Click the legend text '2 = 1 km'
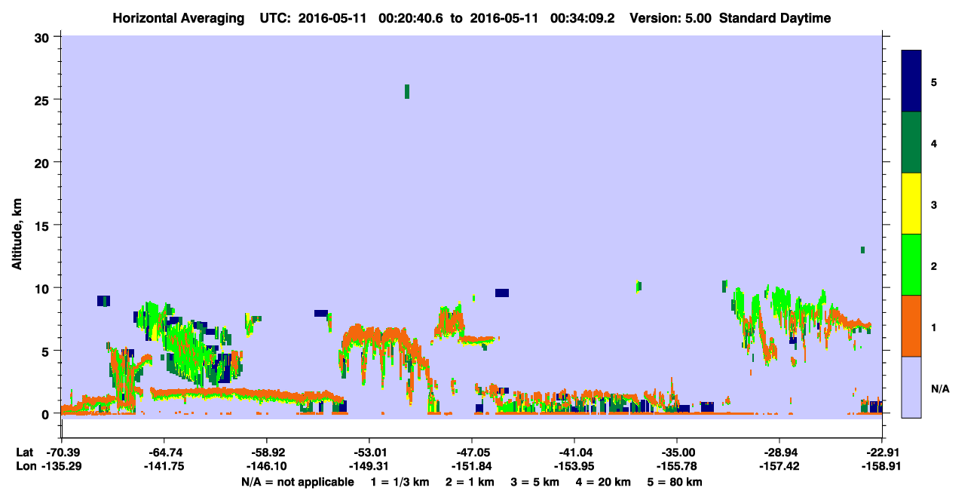The image size is (980, 503). 471,482
